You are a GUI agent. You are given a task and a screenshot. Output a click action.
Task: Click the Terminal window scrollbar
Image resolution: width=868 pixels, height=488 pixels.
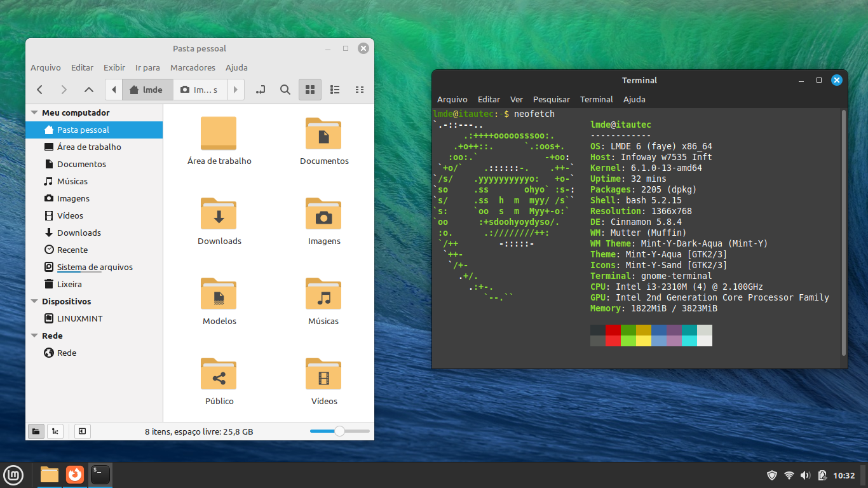point(844,232)
